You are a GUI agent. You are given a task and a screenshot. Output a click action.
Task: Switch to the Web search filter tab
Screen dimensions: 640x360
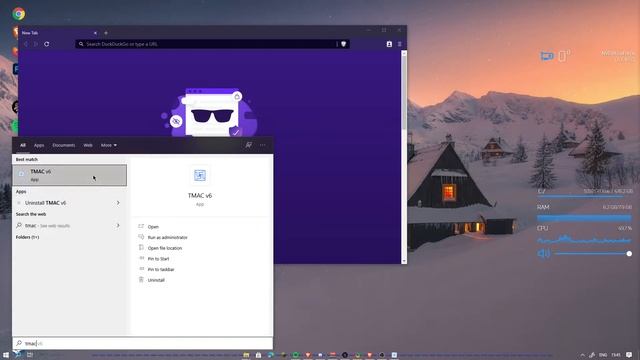point(88,145)
